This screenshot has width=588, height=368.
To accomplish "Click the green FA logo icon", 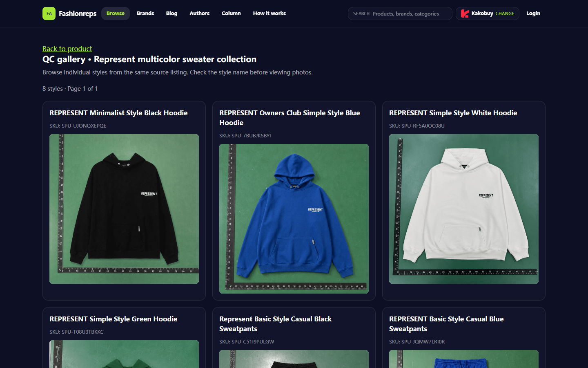I will coord(49,13).
